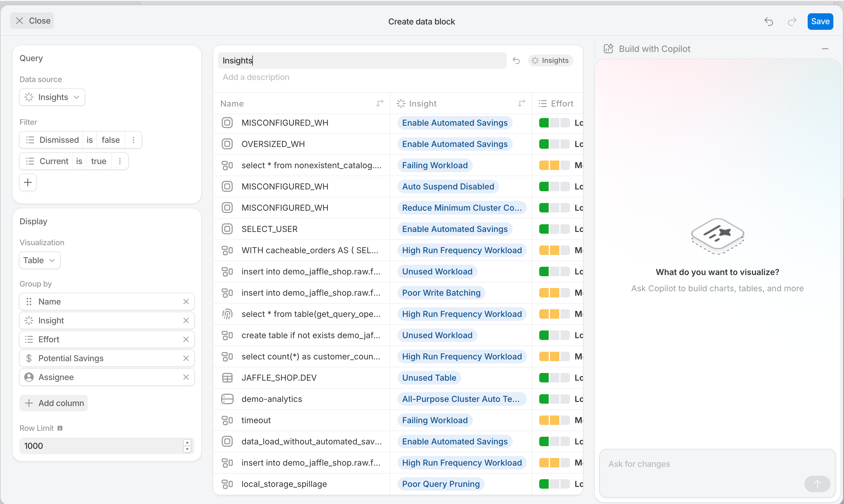Send the Copilot message with arrow button
Viewport: 844px width, 504px height.
[x=817, y=484]
